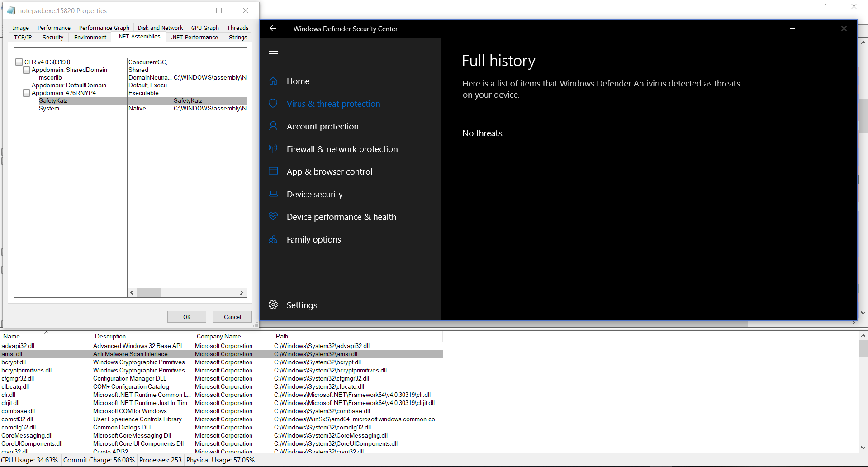
Task: Click right arrow of assemblies horizontal scrollbar
Action: point(242,293)
